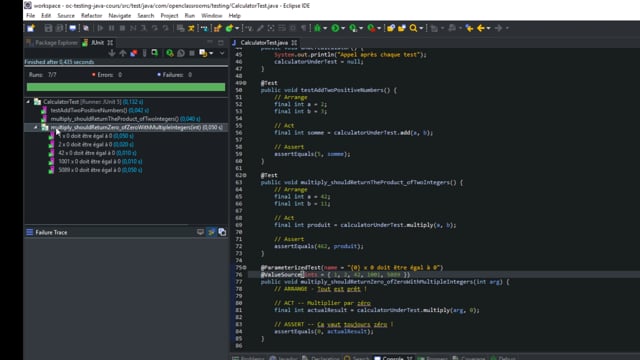Click the Run Last Tool icon with red toolbox

tap(371, 28)
